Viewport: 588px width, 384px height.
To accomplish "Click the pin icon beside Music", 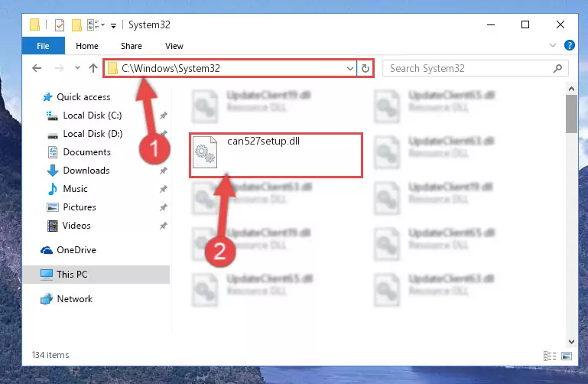I will pyautogui.click(x=163, y=189).
